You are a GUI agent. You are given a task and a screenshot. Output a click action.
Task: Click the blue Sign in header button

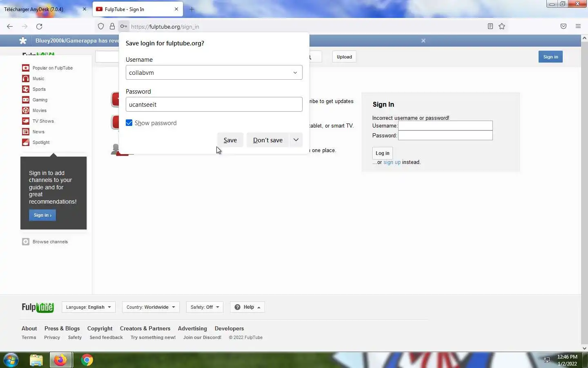550,57
